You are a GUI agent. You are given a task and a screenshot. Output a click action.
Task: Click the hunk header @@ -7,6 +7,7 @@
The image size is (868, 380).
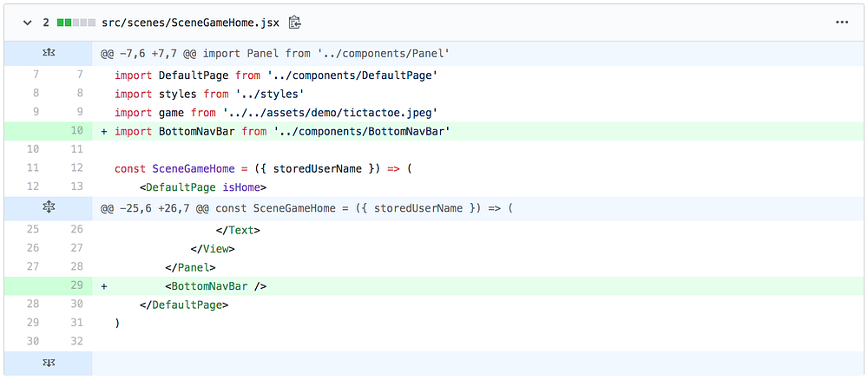tap(274, 54)
